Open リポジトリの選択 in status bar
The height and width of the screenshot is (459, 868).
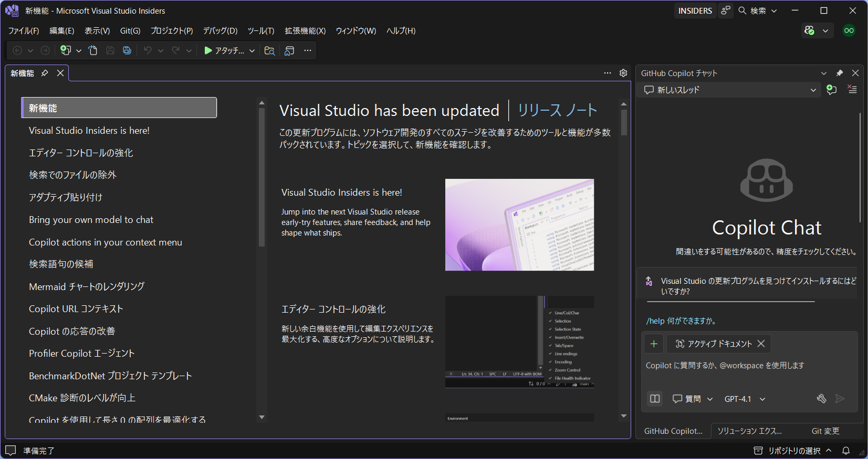(x=793, y=451)
